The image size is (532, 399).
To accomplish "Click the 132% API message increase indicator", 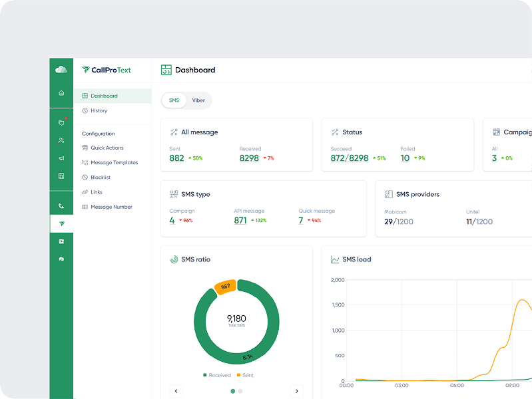I will [x=259, y=220].
